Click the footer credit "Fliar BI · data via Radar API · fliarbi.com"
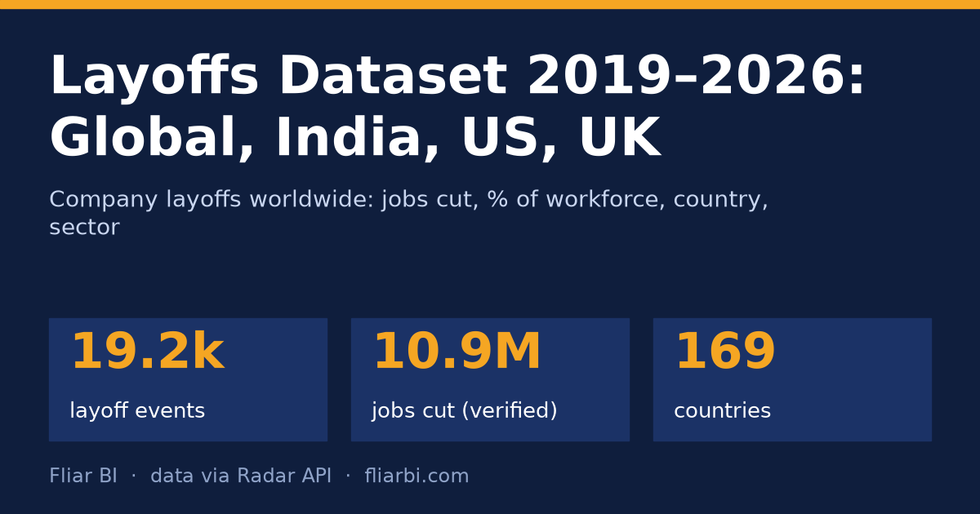 coord(259,476)
